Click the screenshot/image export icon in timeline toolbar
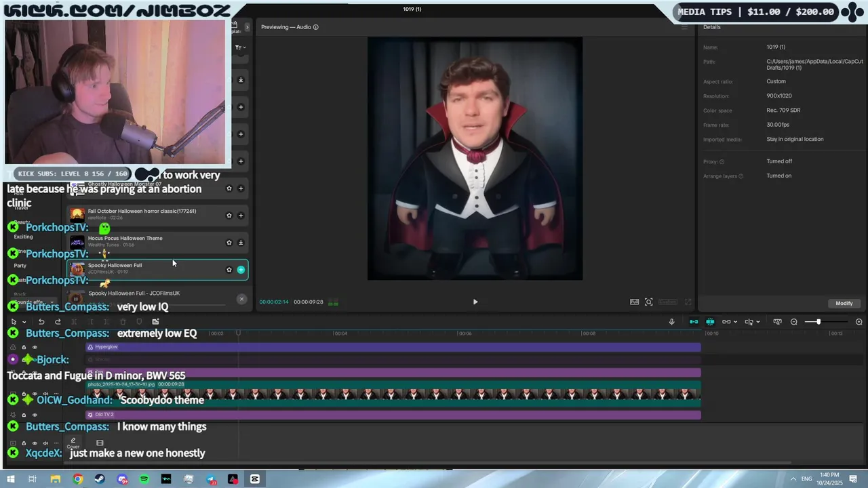Viewport: 868px width, 488px height. (x=155, y=321)
